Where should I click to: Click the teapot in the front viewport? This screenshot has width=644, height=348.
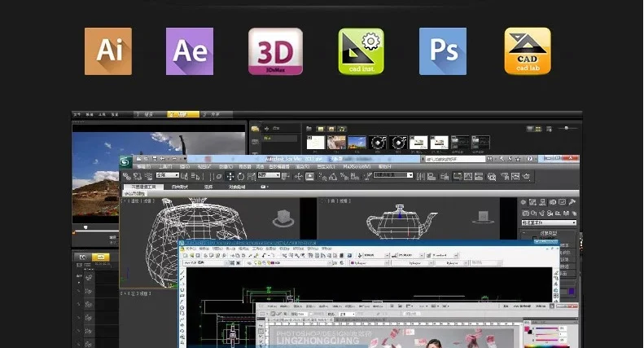point(401,222)
